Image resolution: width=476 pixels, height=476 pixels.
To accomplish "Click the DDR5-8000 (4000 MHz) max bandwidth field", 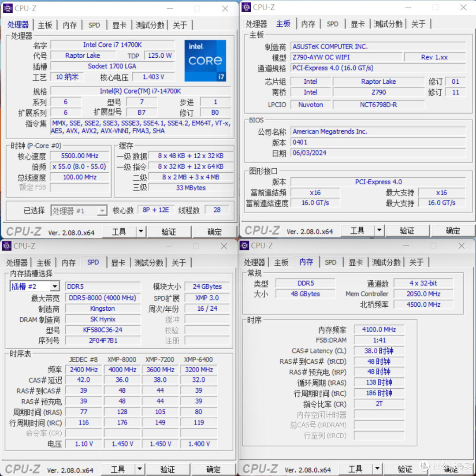I will 103,297.
